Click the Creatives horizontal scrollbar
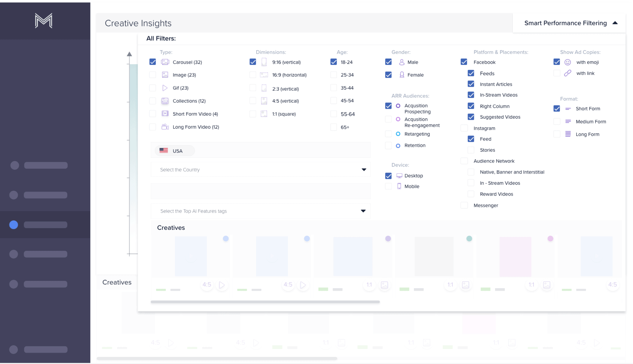This screenshot has height=364, width=633. click(265, 302)
